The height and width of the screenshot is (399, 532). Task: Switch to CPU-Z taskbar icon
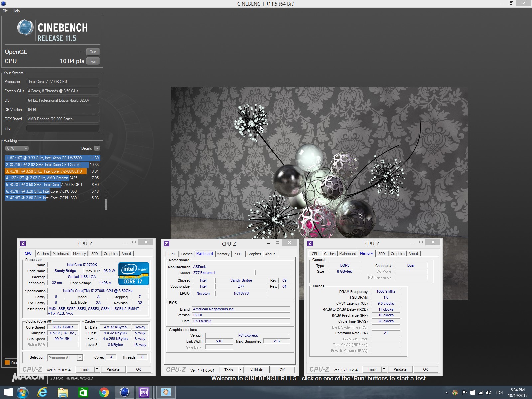[x=144, y=393]
